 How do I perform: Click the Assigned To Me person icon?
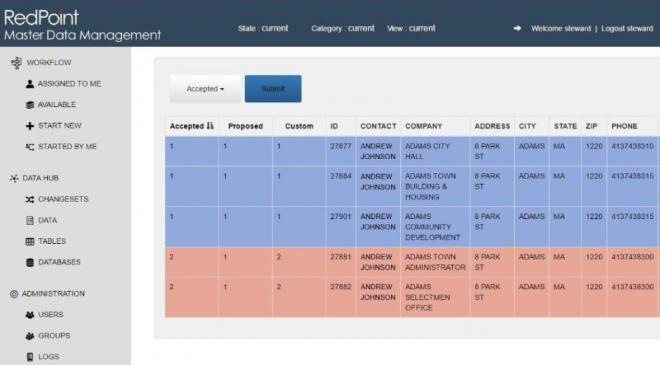tap(29, 84)
